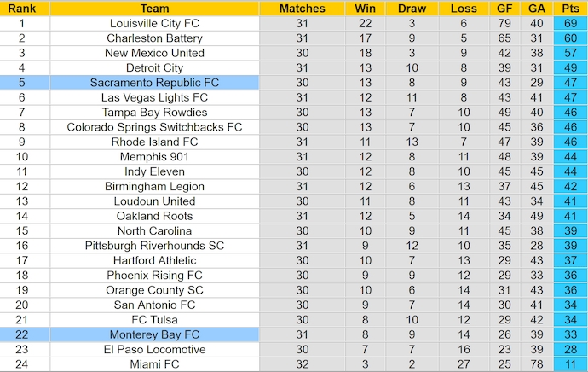The height and width of the screenshot is (372, 588).
Task: Click the Rank column header
Action: tap(21, 9)
